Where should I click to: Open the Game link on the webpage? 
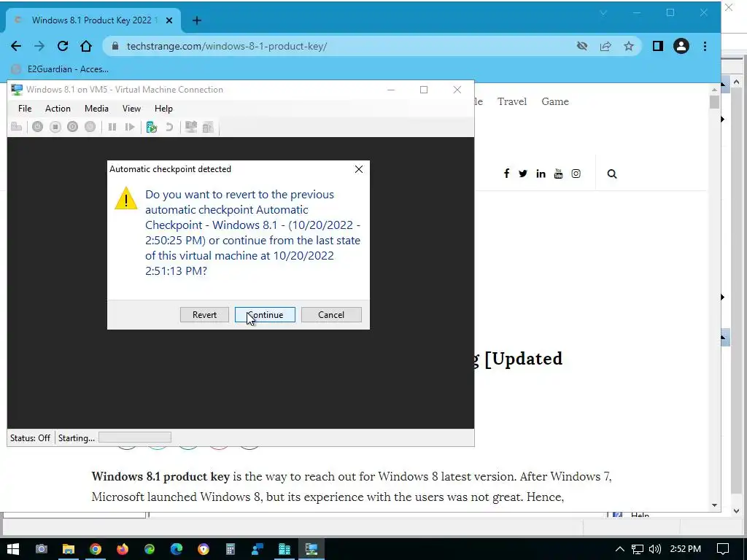[x=555, y=101]
